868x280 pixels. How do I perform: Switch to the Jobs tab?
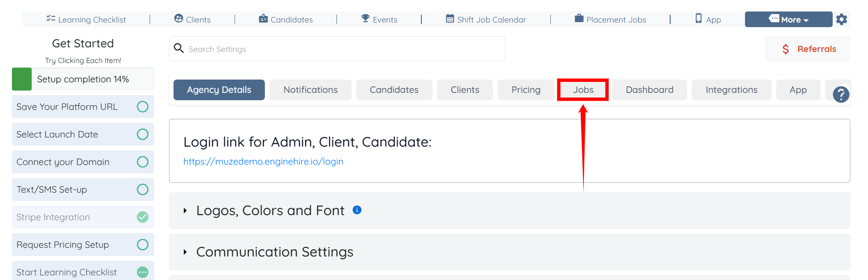coord(583,90)
